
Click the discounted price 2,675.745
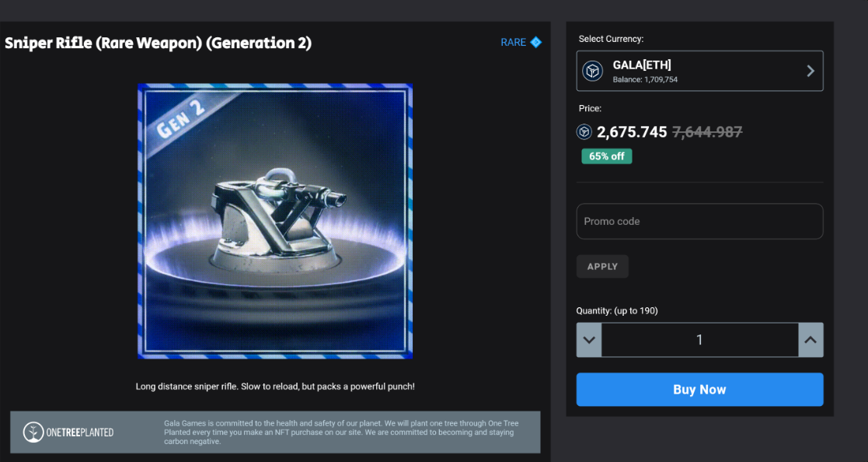632,132
